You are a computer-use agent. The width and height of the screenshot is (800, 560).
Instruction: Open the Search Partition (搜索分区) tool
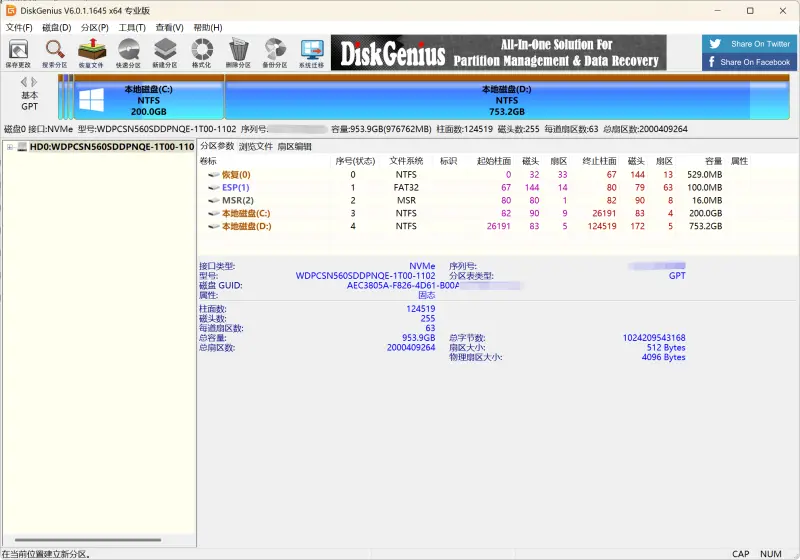pyautogui.click(x=55, y=53)
